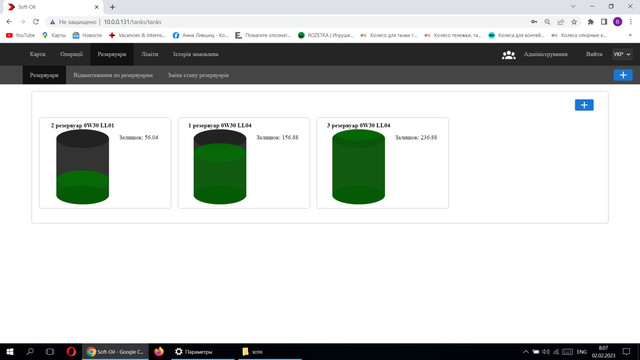Select the tank 2 резервуар 0W30 LL01 graphic

82,167
